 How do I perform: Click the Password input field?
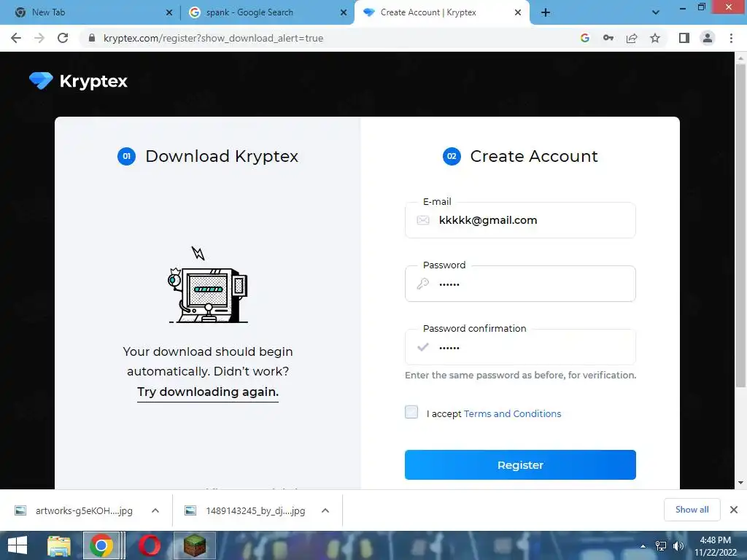tap(520, 284)
